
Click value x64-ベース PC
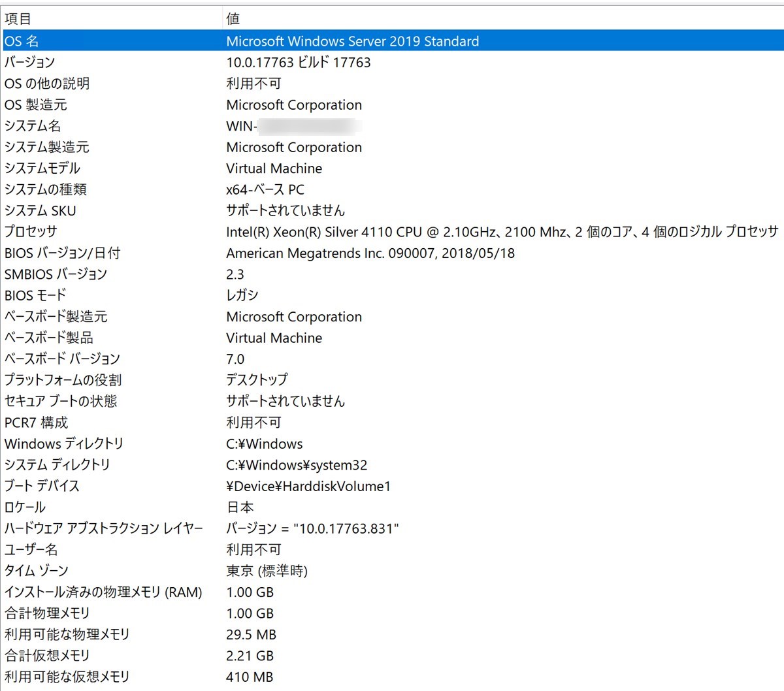(x=265, y=189)
